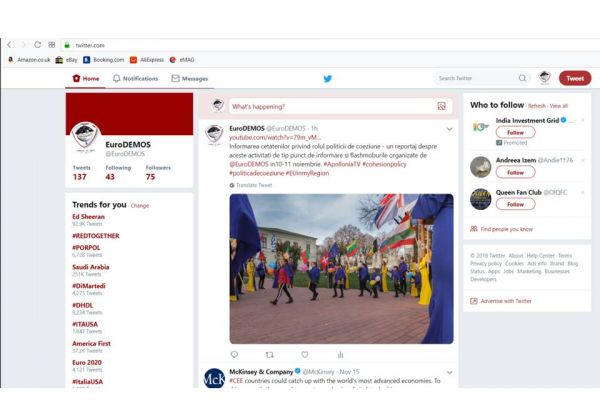This screenshot has width=600, height=400.
Task: Click the #ApolloniaTV hashtag
Action: (x=342, y=164)
